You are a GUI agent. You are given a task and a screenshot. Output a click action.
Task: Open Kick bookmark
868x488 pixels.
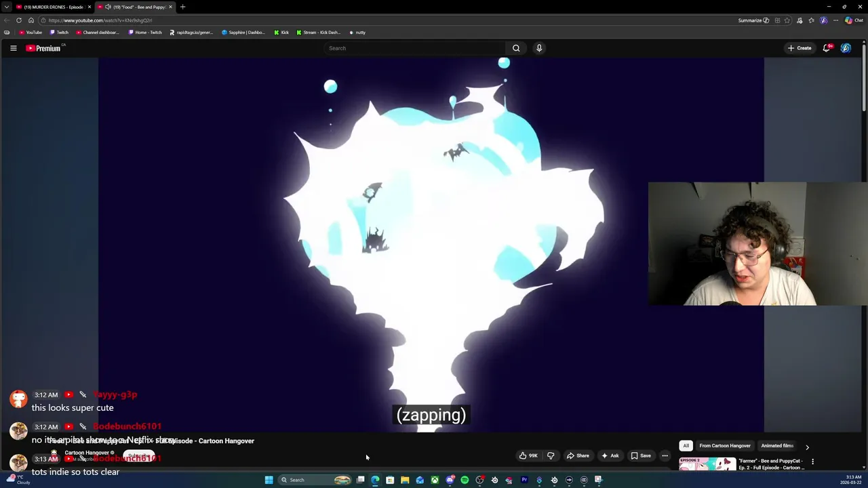[281, 33]
